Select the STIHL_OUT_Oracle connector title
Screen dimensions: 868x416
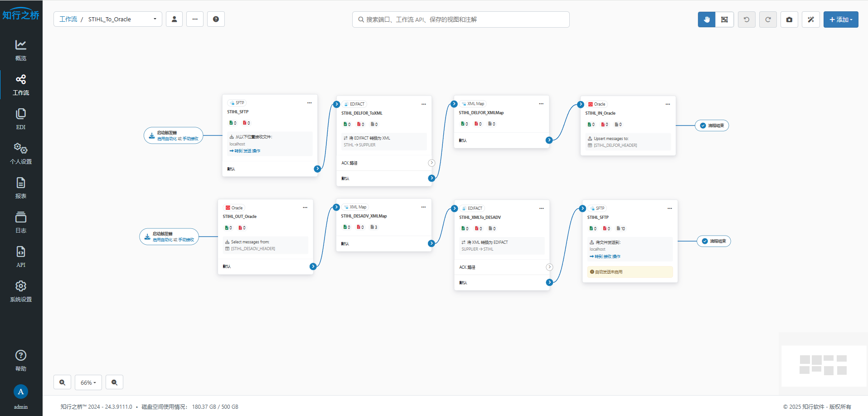pyautogui.click(x=240, y=217)
